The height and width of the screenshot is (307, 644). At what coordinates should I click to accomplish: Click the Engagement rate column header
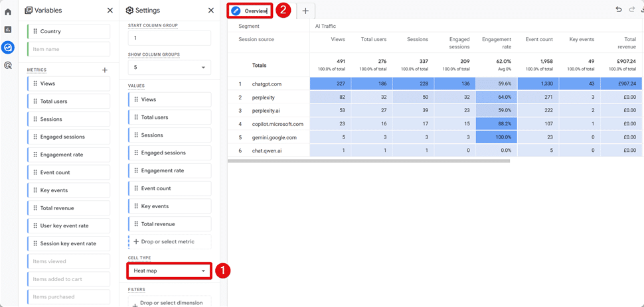(x=497, y=43)
